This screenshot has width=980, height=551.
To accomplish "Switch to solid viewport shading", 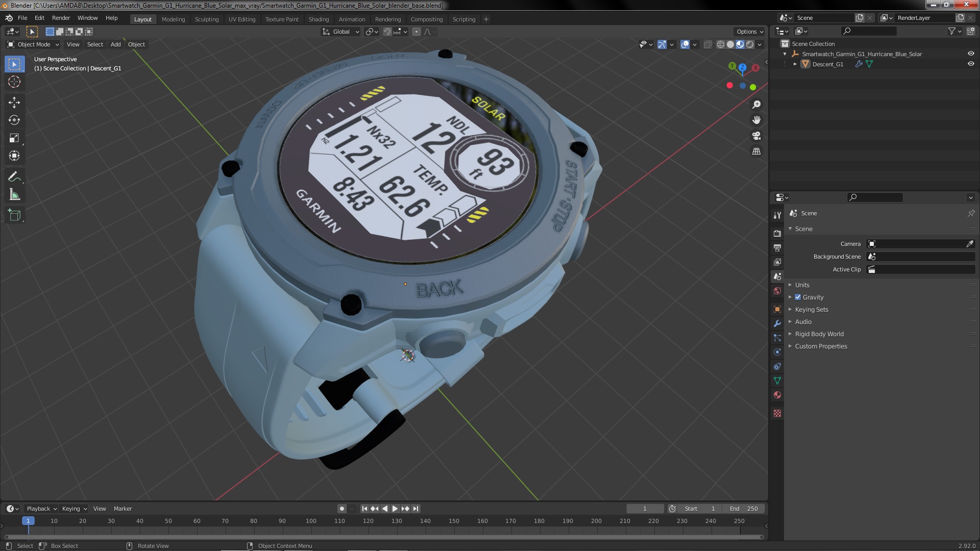I will coord(730,45).
